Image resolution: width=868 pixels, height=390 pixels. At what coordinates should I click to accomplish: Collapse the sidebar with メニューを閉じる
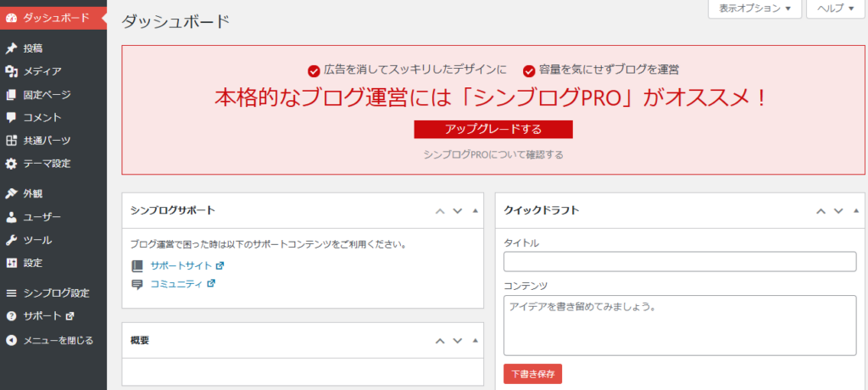[x=51, y=340]
